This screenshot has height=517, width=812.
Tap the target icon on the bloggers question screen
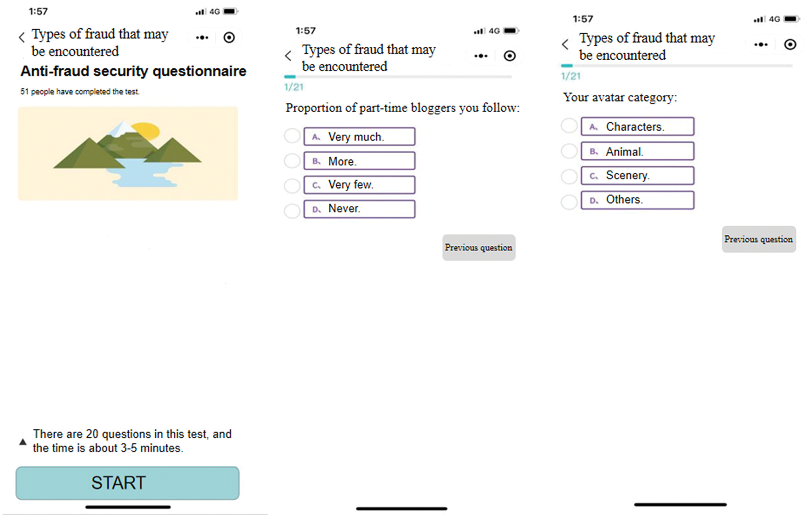[x=509, y=55]
